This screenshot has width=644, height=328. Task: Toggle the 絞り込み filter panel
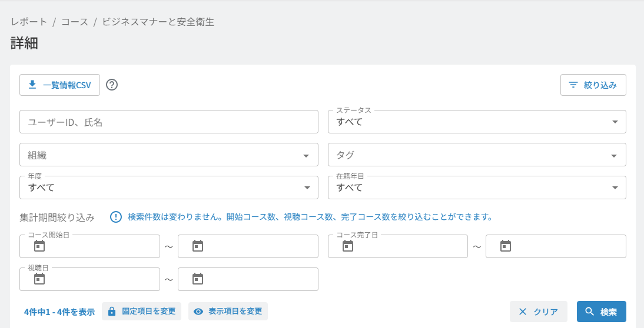point(593,85)
